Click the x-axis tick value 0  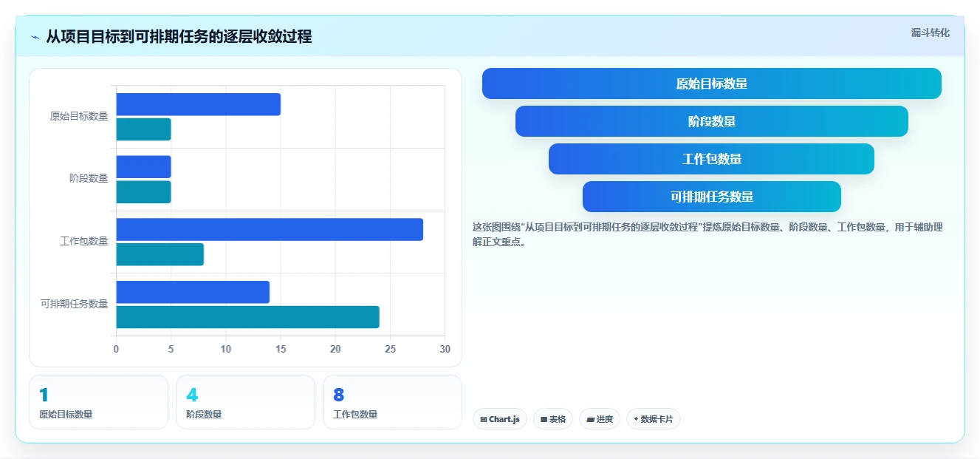pyautogui.click(x=116, y=349)
